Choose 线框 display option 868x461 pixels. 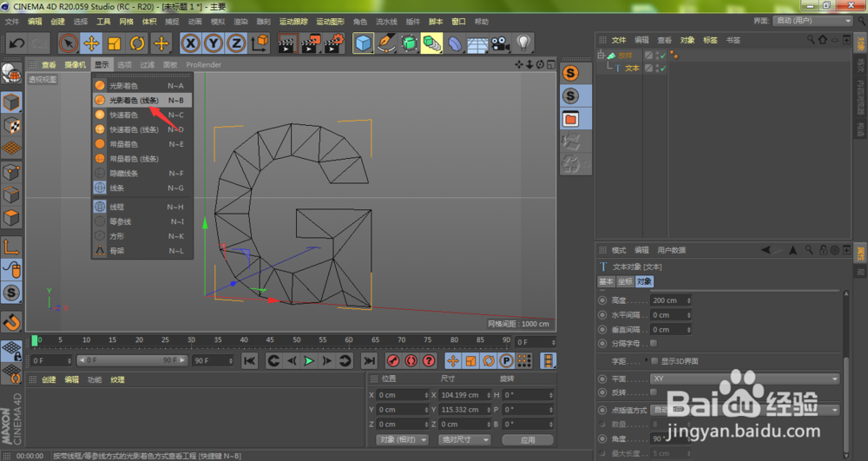point(142,207)
